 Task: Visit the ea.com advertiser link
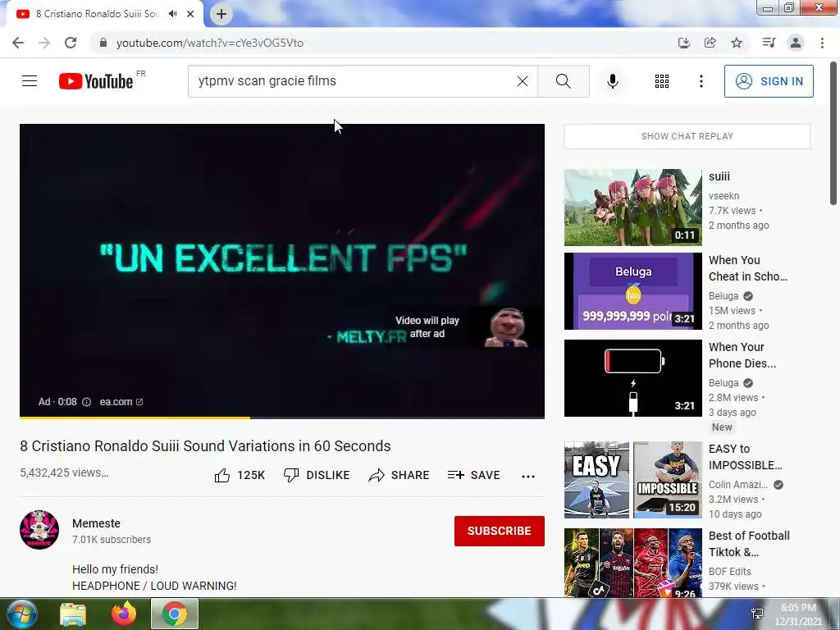pyautogui.click(x=121, y=402)
